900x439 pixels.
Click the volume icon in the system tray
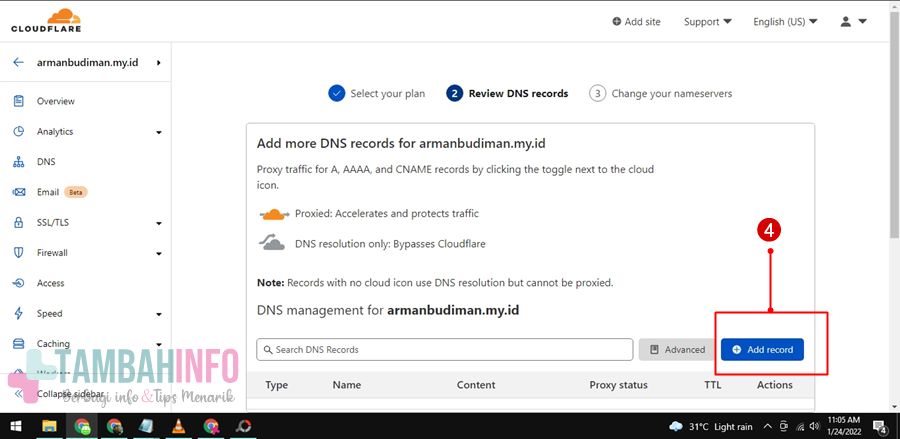point(814,426)
